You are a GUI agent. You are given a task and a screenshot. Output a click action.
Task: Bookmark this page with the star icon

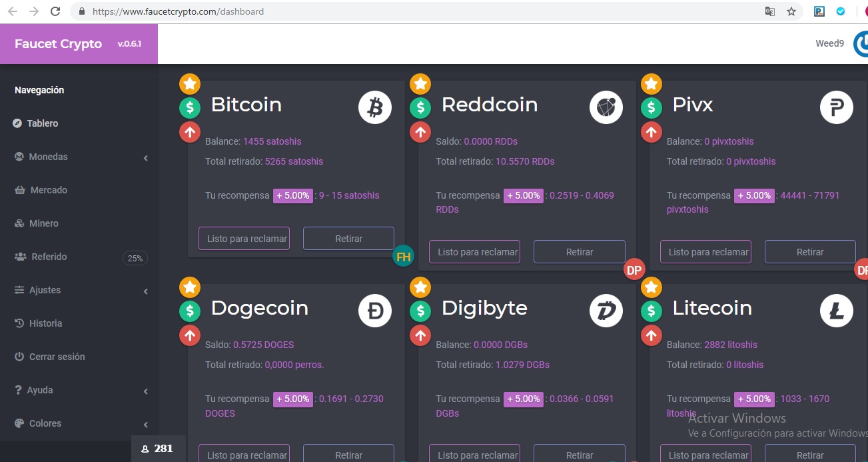(x=791, y=11)
